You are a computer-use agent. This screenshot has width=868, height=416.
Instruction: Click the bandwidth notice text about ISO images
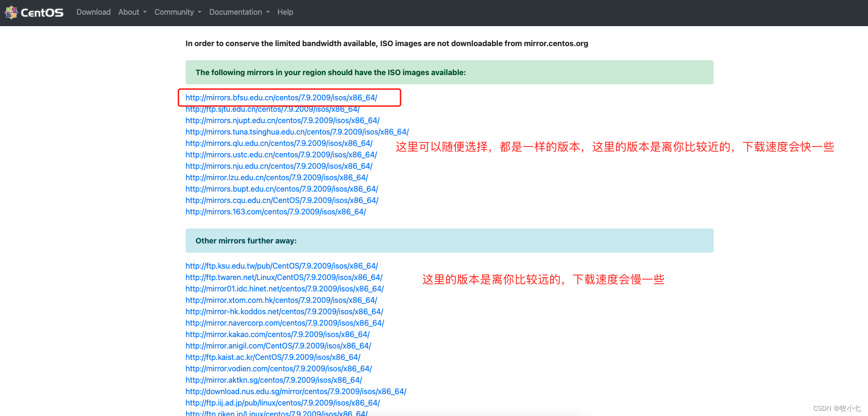click(x=387, y=43)
